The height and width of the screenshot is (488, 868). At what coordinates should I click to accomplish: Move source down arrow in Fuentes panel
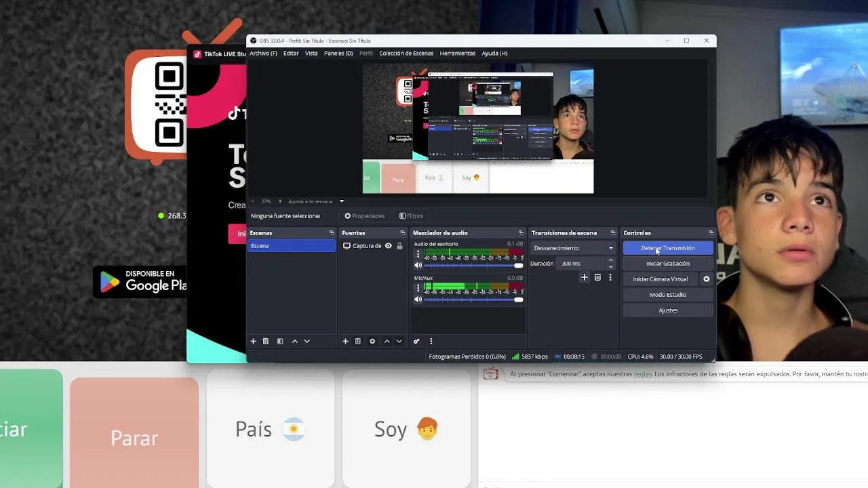click(x=399, y=342)
